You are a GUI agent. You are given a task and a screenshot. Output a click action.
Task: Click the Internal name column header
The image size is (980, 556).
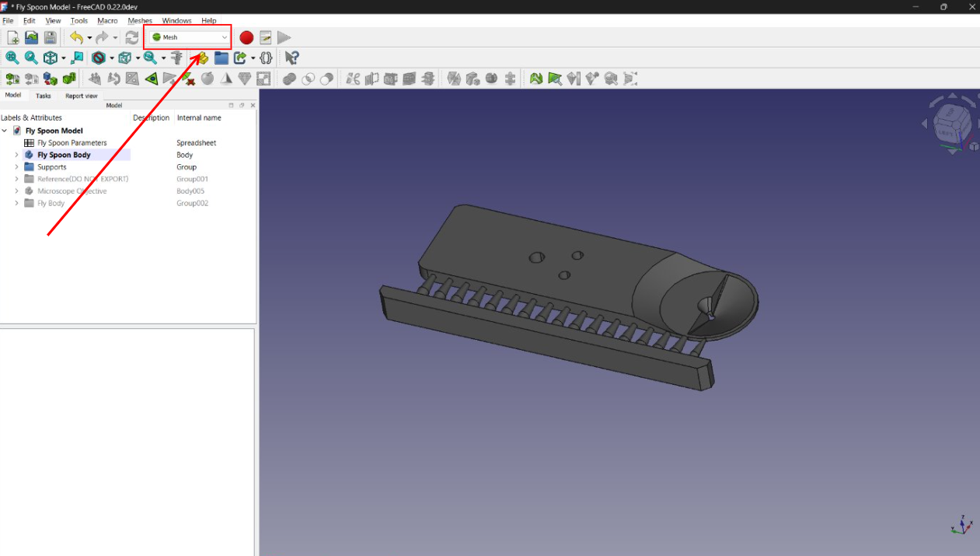(x=199, y=118)
